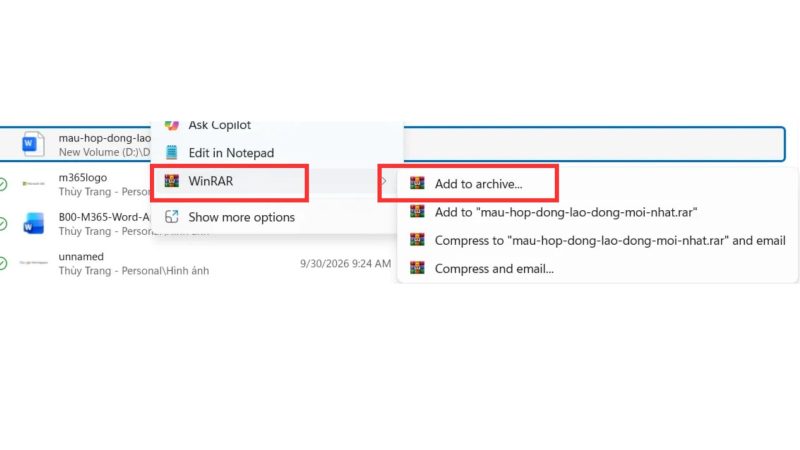Click the sync status check beside m365logo
The height and width of the screenshot is (450, 800).
pos(3,184)
